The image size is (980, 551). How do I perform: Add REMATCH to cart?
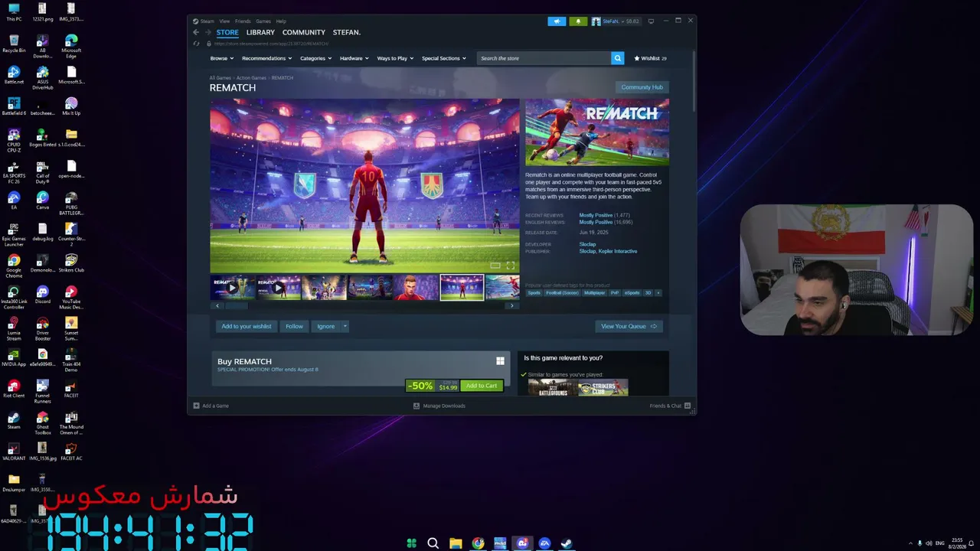pos(482,386)
